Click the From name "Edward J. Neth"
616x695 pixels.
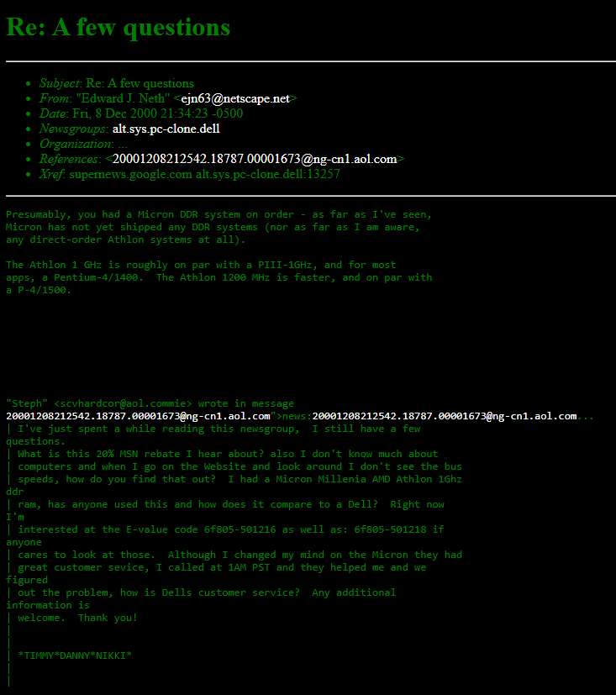(123, 98)
